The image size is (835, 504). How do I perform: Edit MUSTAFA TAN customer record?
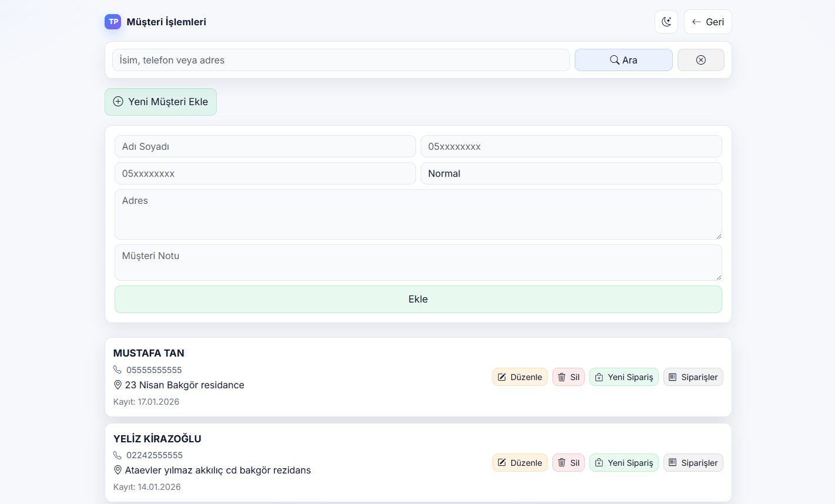coord(519,377)
